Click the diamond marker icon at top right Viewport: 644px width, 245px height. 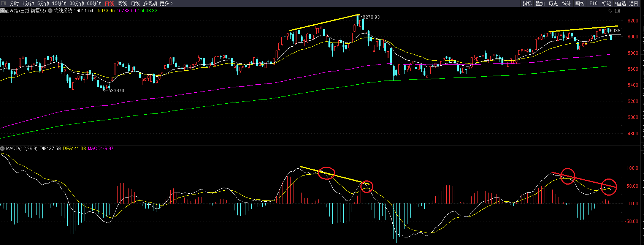point(611,11)
